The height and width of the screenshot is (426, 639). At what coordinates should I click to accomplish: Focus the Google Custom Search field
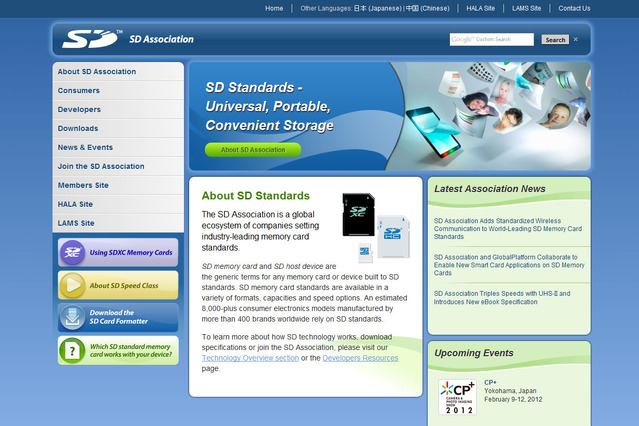[491, 39]
